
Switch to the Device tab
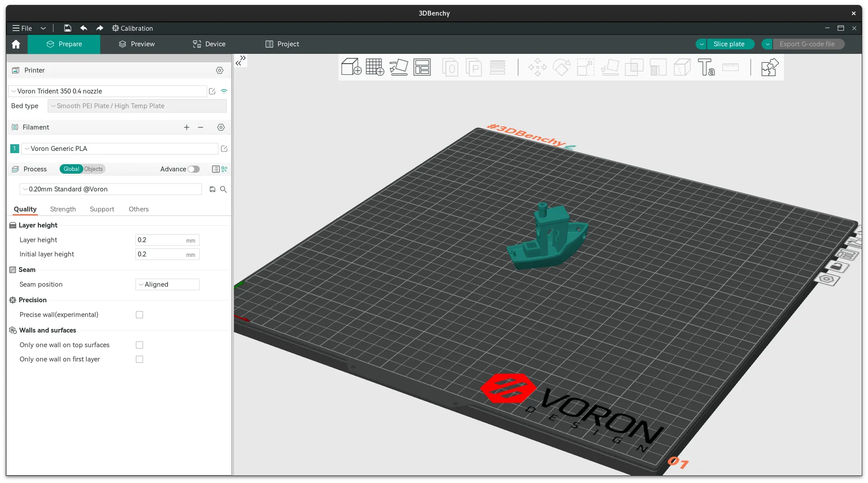pos(209,44)
